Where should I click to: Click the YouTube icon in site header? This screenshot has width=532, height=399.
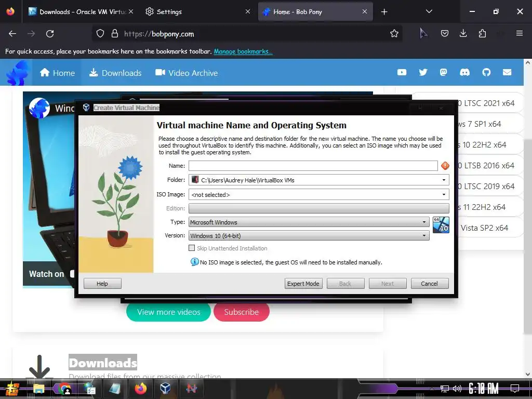point(402,72)
